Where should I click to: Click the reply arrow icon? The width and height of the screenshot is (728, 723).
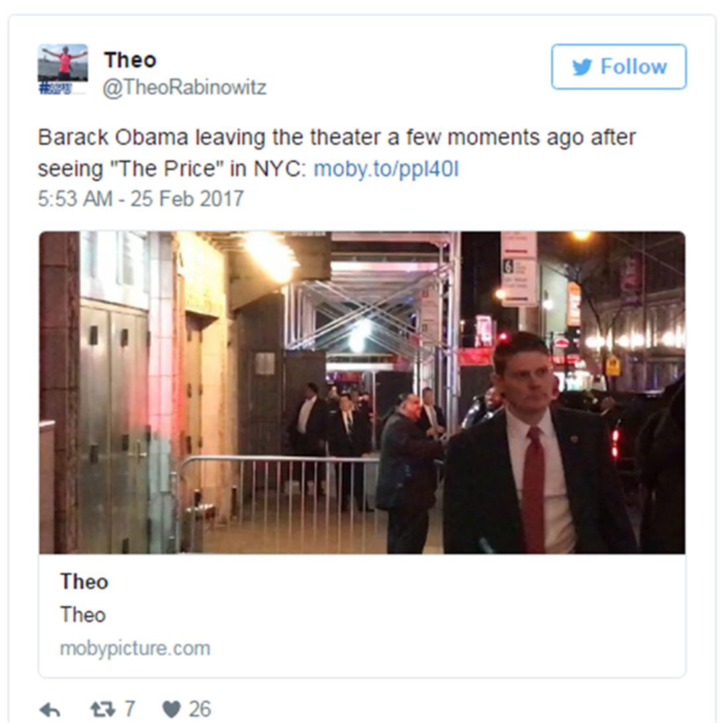click(50, 710)
